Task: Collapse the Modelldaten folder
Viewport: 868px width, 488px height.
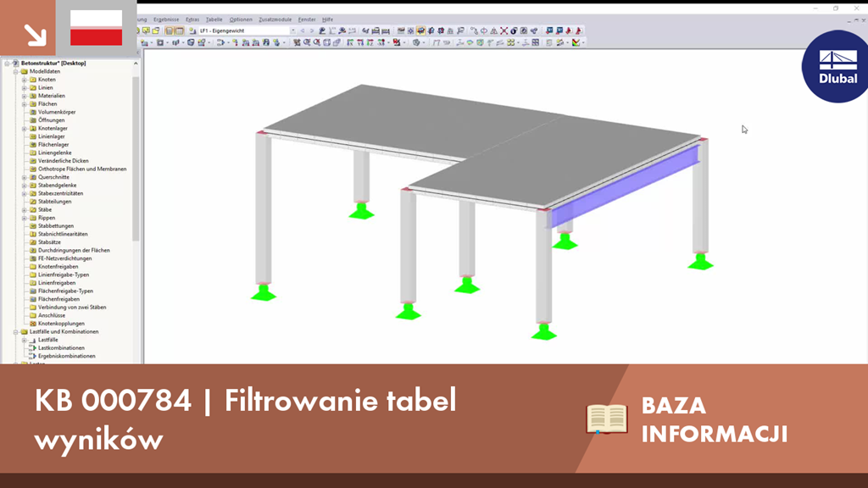Action: tap(16, 71)
